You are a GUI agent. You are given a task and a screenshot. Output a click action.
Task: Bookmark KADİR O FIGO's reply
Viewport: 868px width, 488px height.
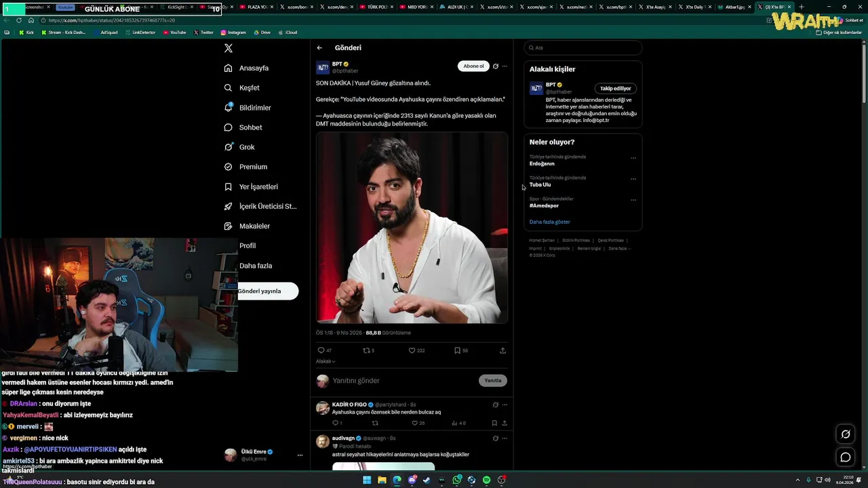click(494, 423)
